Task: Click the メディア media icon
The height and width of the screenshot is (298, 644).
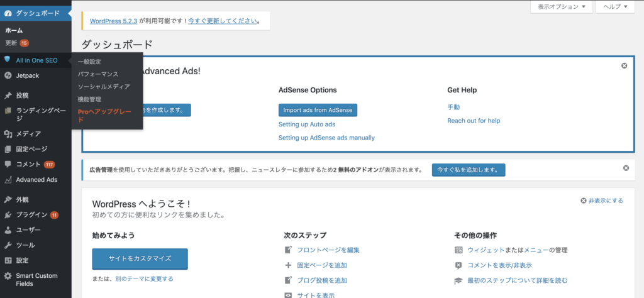Action: (8, 134)
